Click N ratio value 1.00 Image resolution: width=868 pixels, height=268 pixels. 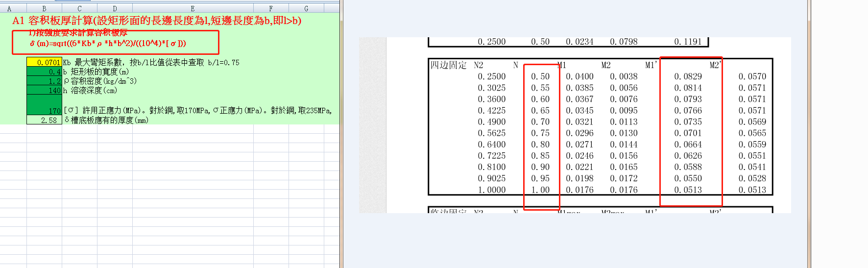pos(540,190)
